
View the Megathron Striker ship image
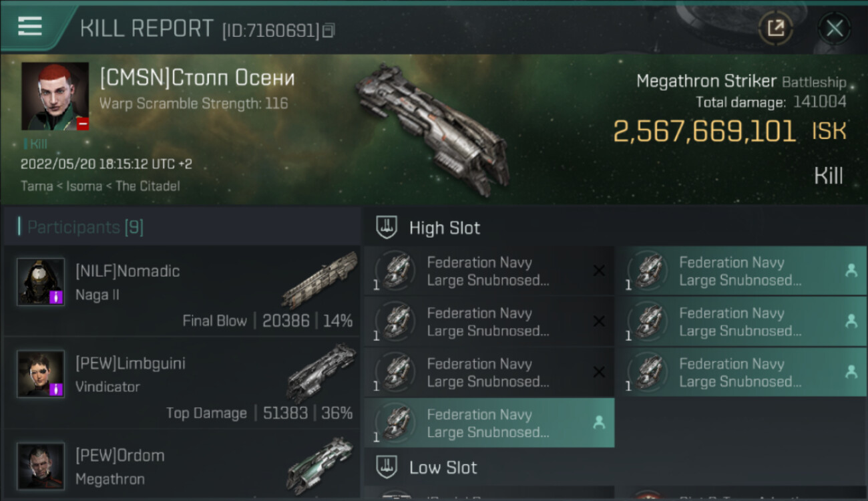point(433,127)
